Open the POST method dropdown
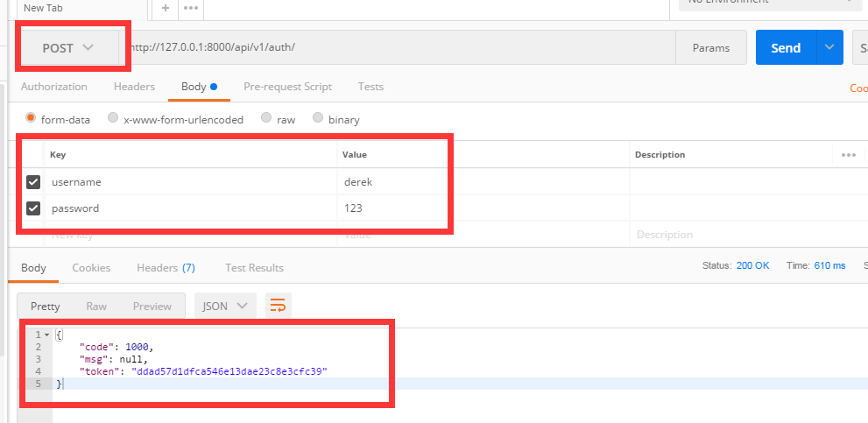Screen dimensions: 868x423 68,48
